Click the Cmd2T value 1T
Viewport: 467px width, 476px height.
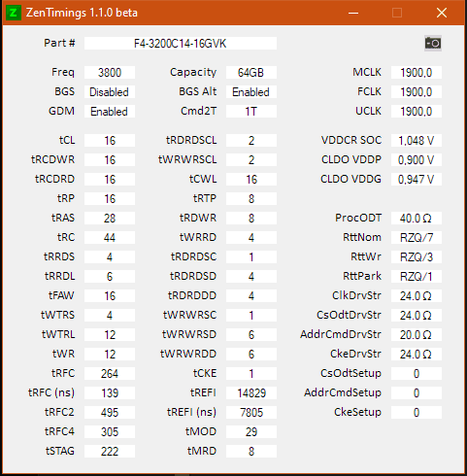(x=251, y=111)
